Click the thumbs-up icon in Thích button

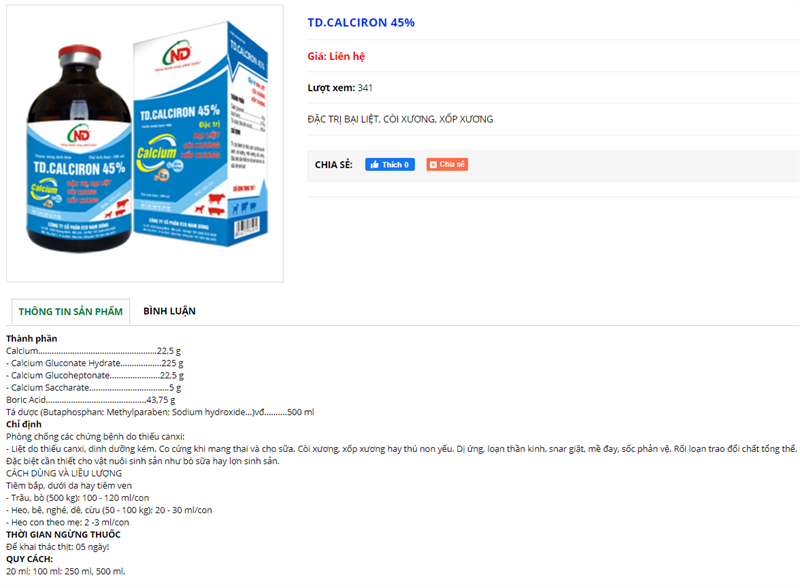[x=374, y=164]
